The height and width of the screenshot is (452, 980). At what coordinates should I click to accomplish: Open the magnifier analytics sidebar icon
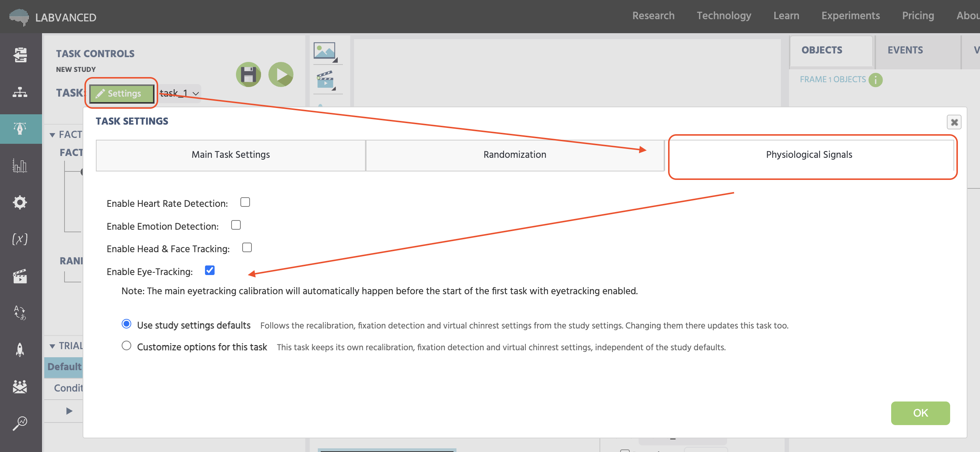point(20,423)
